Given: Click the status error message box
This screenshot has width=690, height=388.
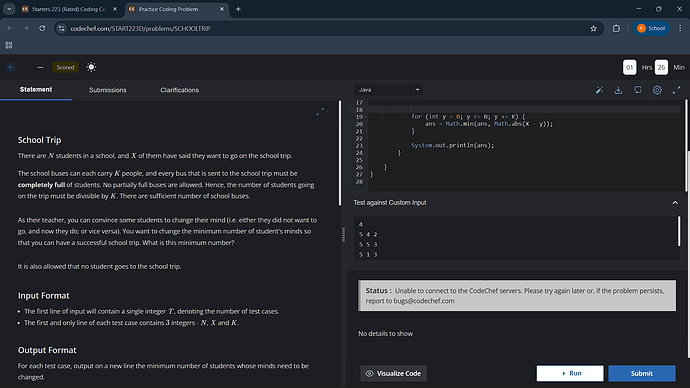Looking at the screenshot, I should pyautogui.click(x=517, y=296).
